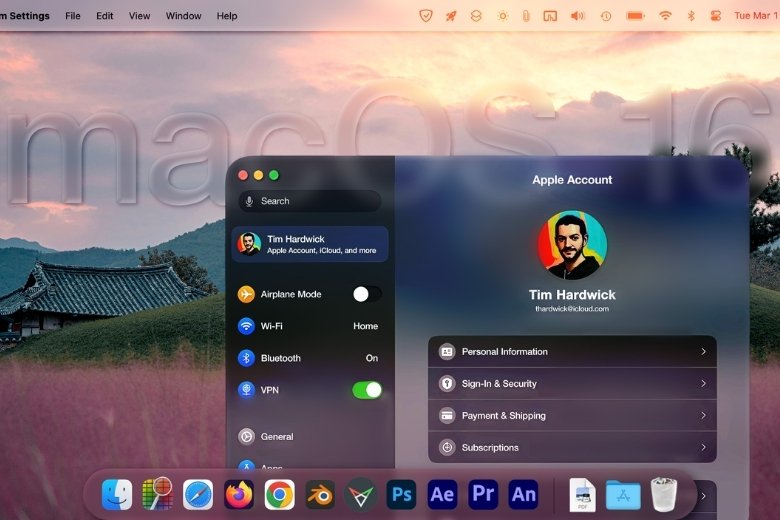Click the battery icon in menu bar
Viewport: 780px width, 520px height.
click(635, 16)
